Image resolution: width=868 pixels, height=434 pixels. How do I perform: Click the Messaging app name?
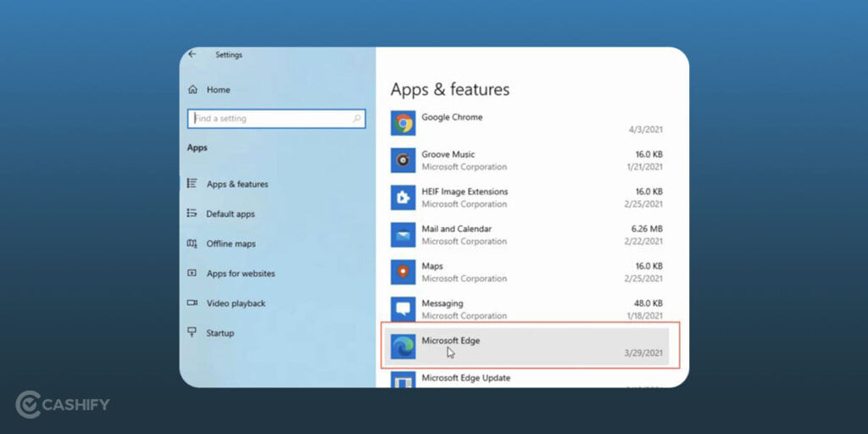tap(442, 303)
